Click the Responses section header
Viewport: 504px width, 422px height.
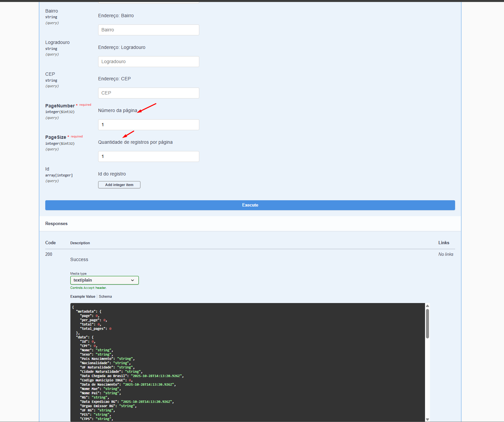(x=56, y=224)
